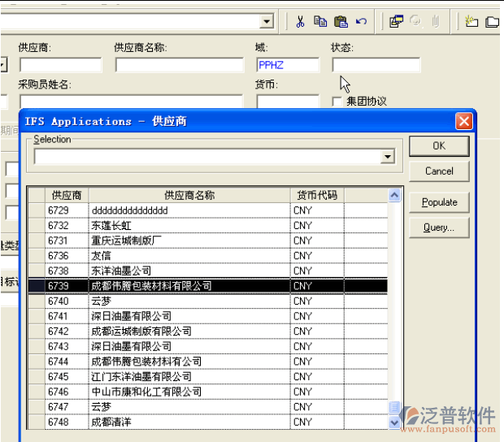The height and width of the screenshot is (442, 504).
Task: Click the 供应商名称 input field
Action: coord(180,65)
